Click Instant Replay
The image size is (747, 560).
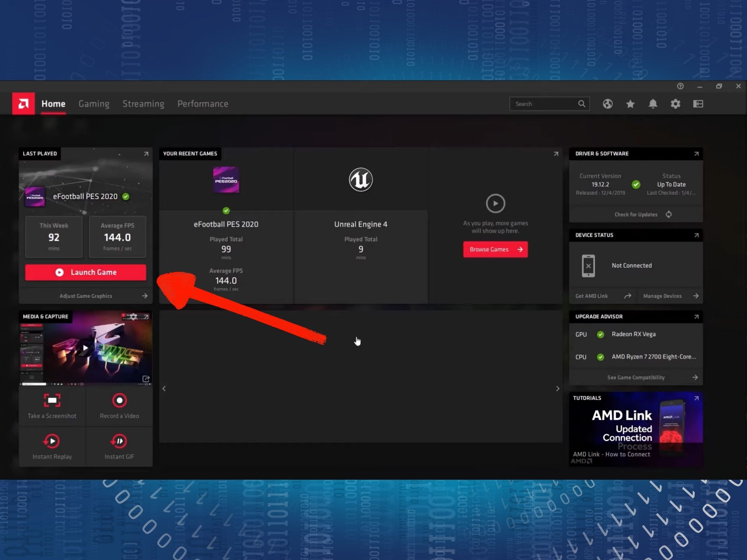(x=52, y=447)
